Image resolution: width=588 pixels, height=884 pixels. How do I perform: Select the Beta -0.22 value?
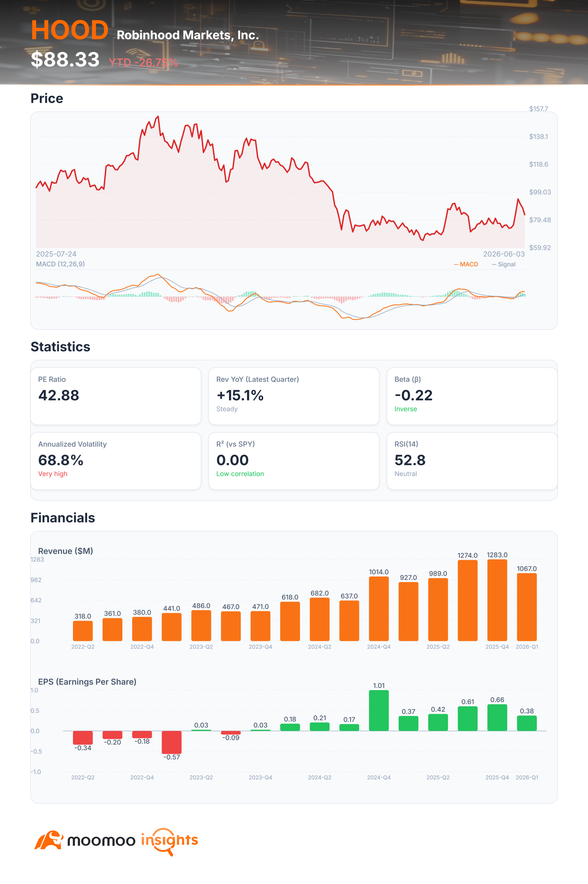[414, 396]
